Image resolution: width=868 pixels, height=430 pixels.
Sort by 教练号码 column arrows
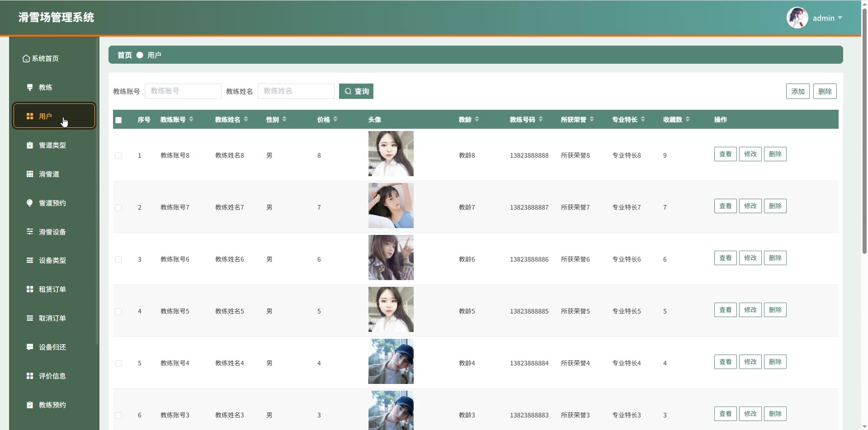tap(541, 119)
